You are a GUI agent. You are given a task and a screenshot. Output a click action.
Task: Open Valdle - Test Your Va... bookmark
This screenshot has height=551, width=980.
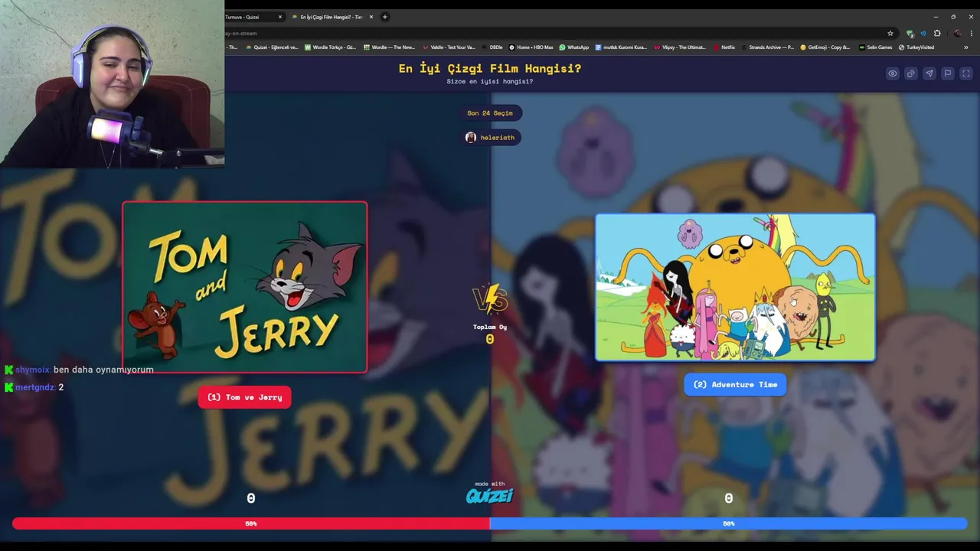[x=449, y=47]
